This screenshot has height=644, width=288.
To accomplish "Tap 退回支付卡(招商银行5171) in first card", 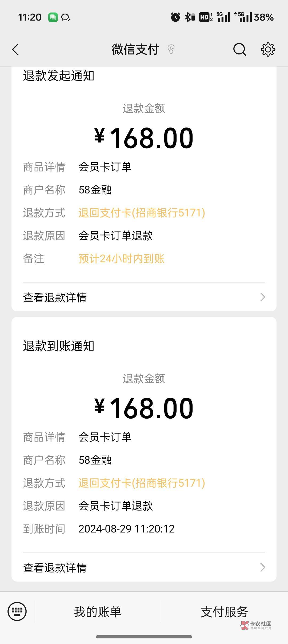I will pos(142,213).
